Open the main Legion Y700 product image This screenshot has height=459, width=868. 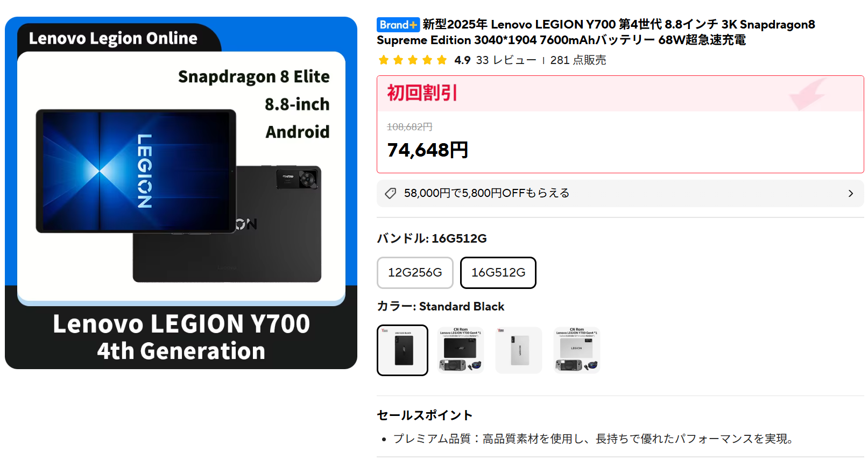click(181, 193)
